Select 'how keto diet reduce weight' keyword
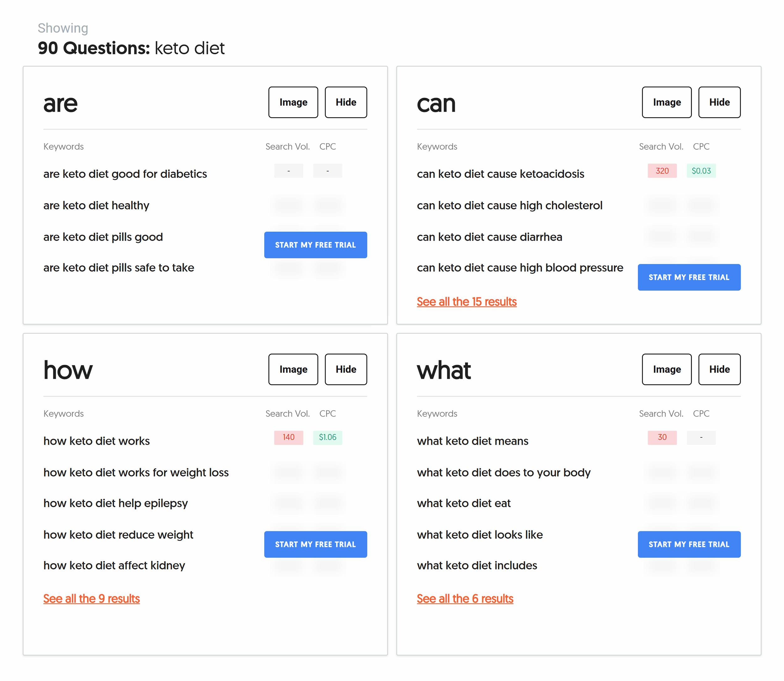This screenshot has width=784, height=681. 118,535
